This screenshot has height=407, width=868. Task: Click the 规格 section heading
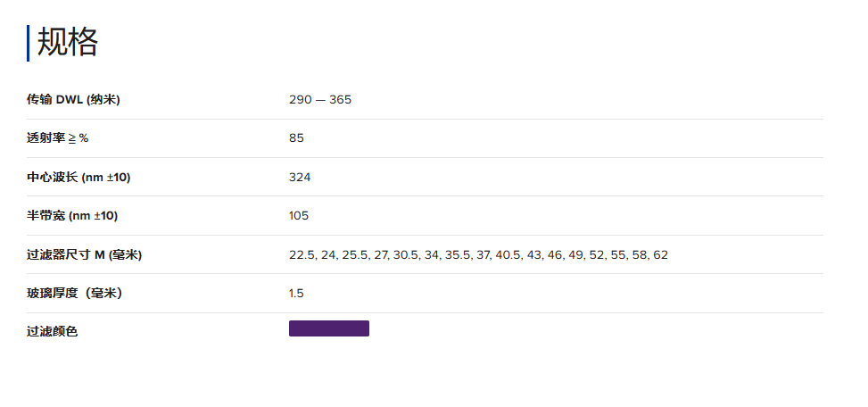tap(68, 42)
